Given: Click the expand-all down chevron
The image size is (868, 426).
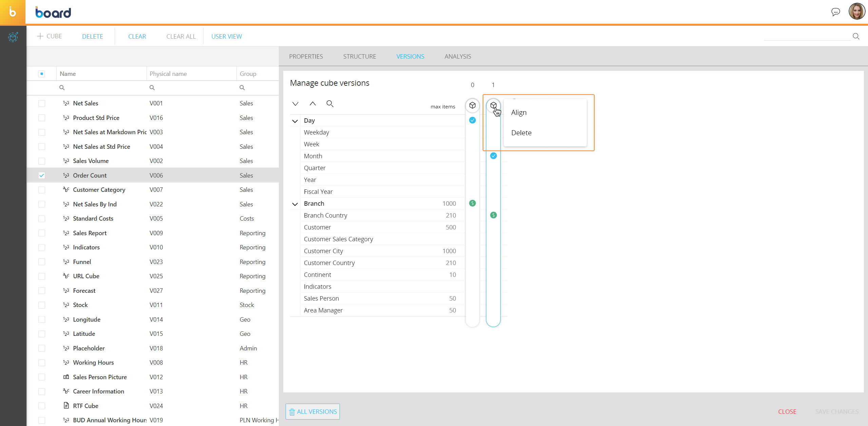Looking at the screenshot, I should coord(295,104).
